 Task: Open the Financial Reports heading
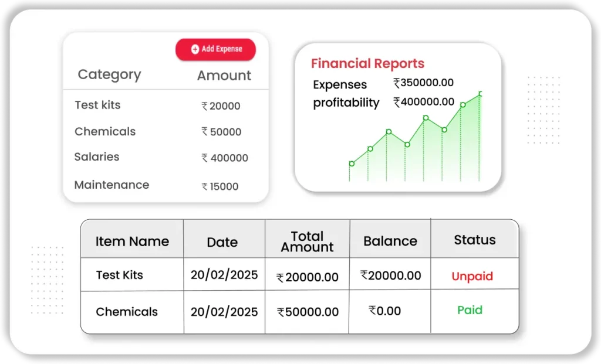point(367,64)
